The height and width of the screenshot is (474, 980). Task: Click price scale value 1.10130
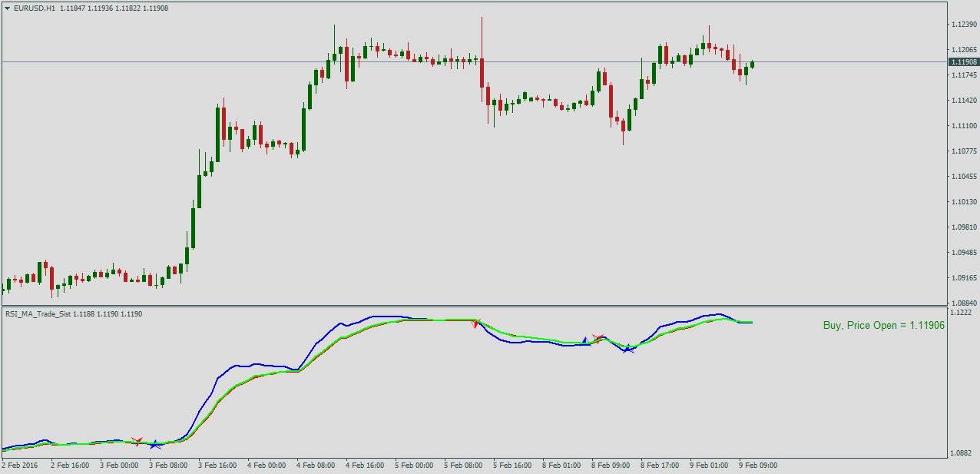point(963,201)
